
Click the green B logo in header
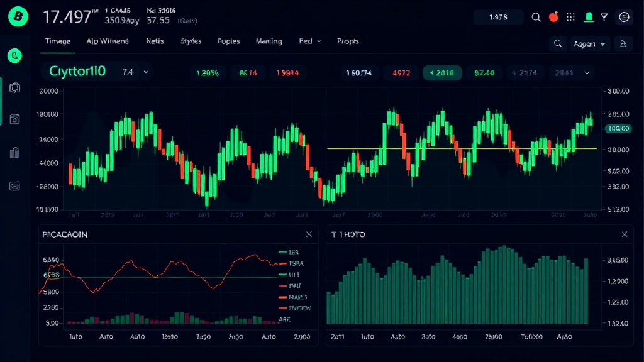(x=18, y=16)
